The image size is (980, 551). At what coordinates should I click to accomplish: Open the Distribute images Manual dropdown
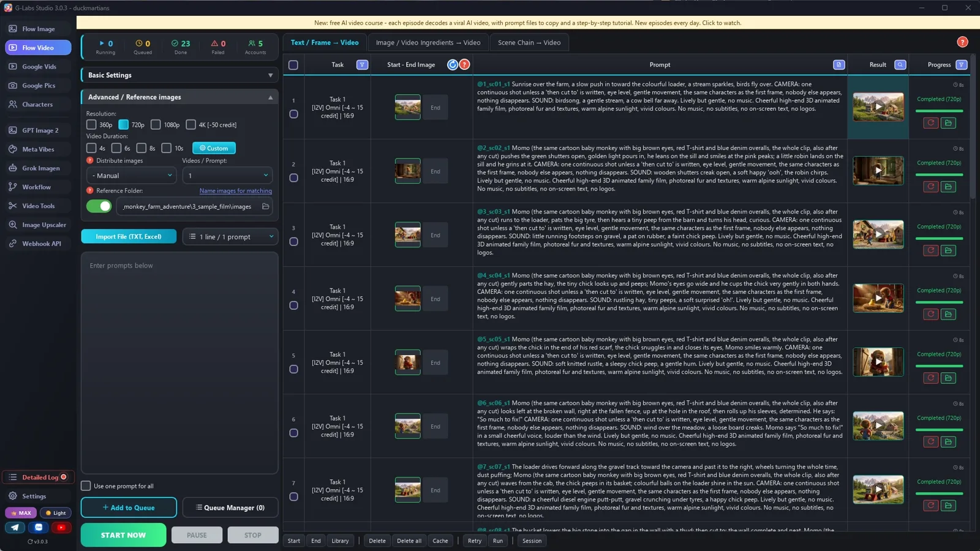132,176
